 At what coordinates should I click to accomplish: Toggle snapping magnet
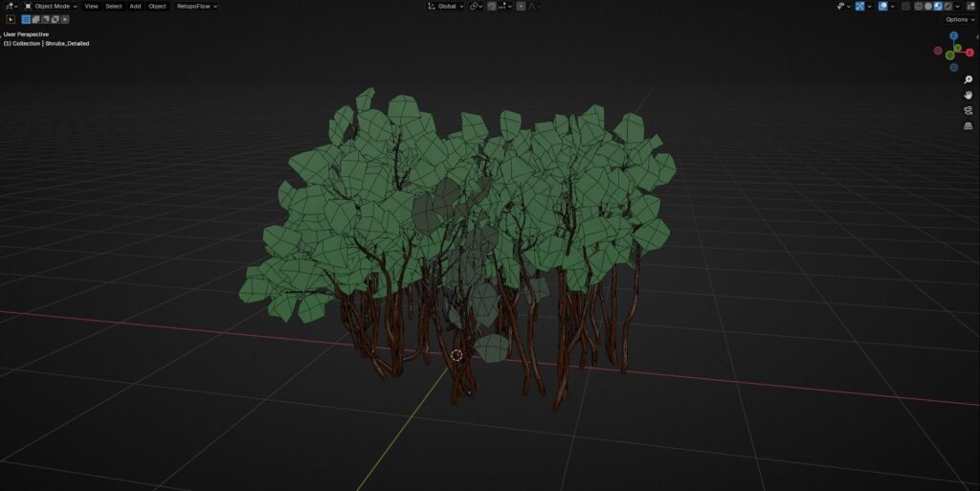(492, 6)
